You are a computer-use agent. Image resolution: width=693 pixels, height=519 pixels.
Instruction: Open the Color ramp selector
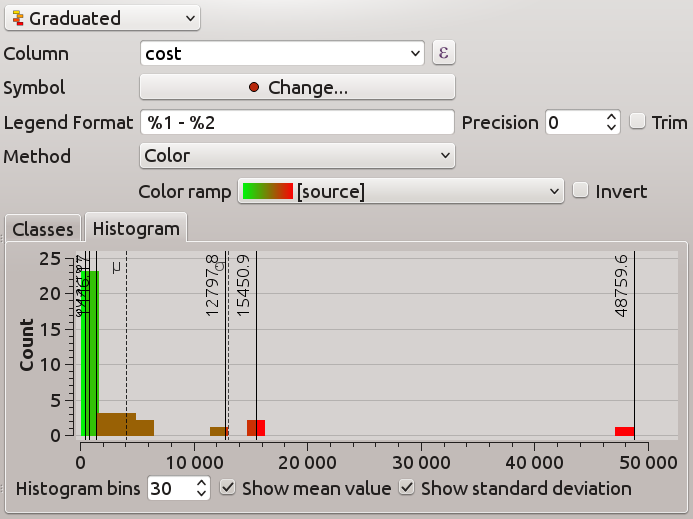tap(401, 191)
